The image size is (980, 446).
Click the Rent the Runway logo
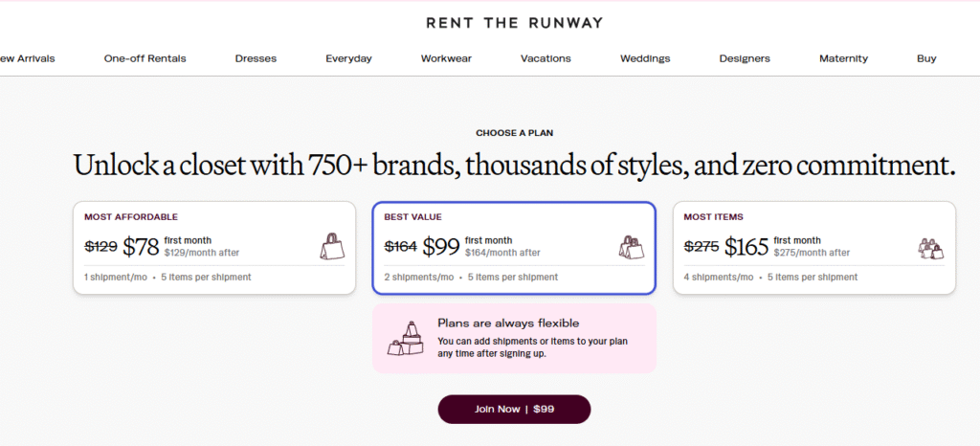pos(514,23)
